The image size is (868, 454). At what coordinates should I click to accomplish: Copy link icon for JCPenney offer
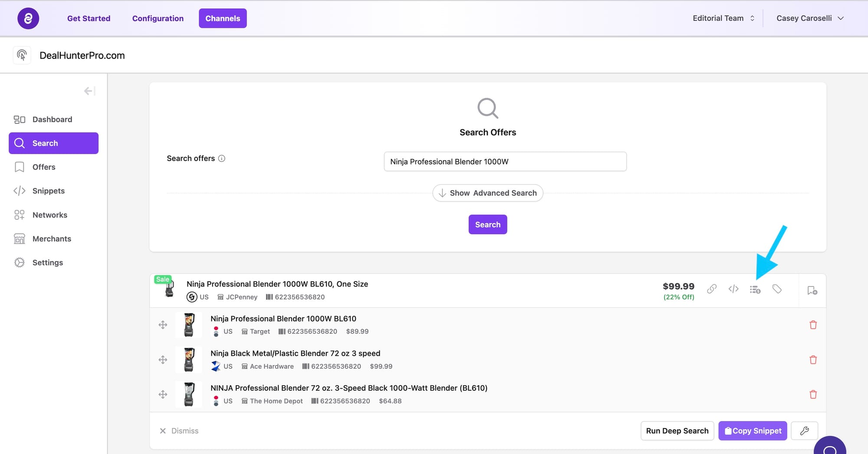point(712,289)
